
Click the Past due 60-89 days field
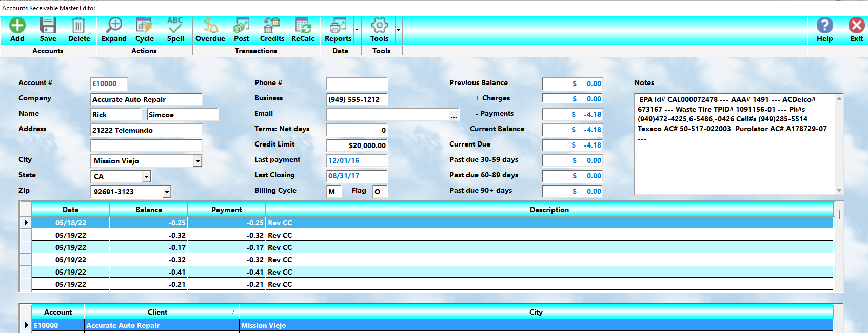click(573, 176)
